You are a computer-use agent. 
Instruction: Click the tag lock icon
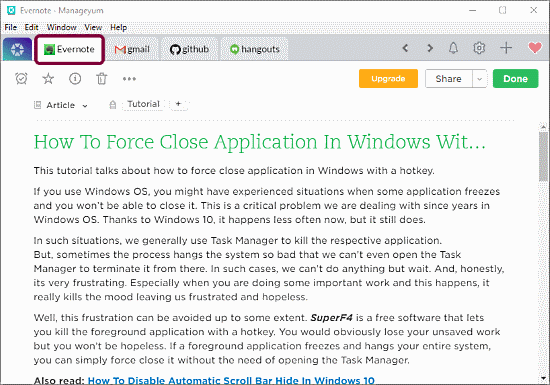tap(113, 104)
